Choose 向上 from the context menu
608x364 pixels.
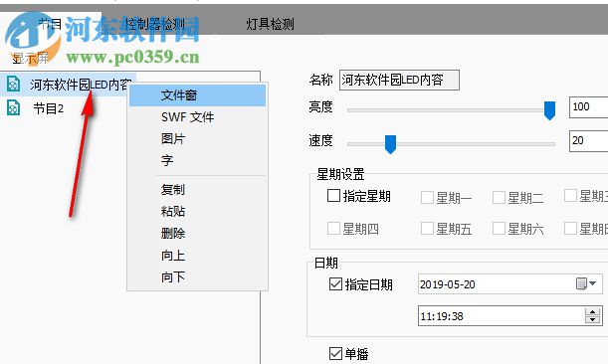197,256
